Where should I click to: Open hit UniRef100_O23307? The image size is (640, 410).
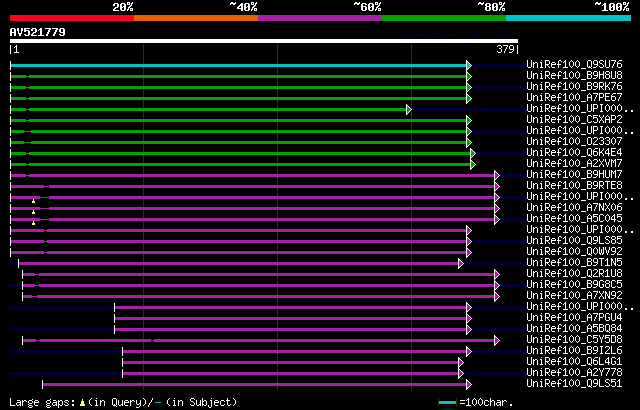(x=574, y=141)
